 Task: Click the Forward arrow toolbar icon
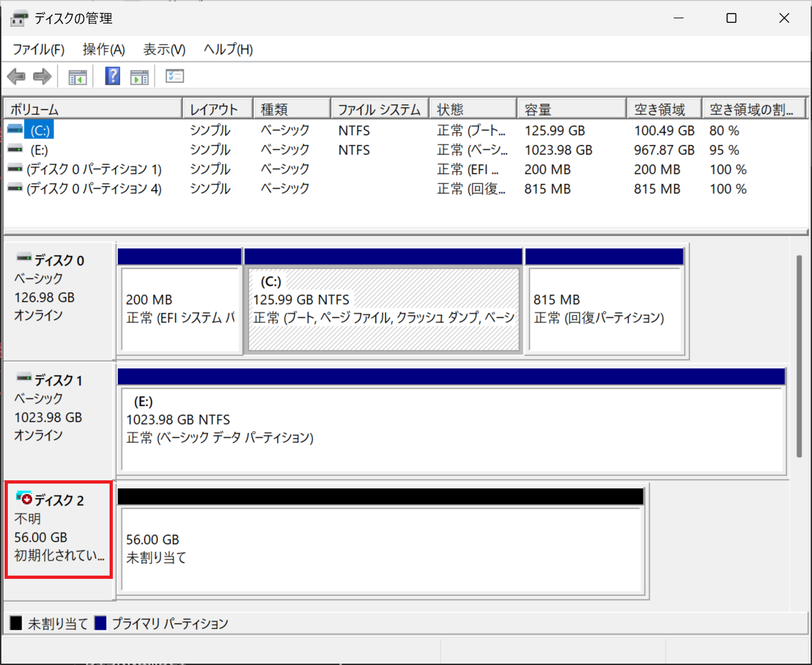42,77
